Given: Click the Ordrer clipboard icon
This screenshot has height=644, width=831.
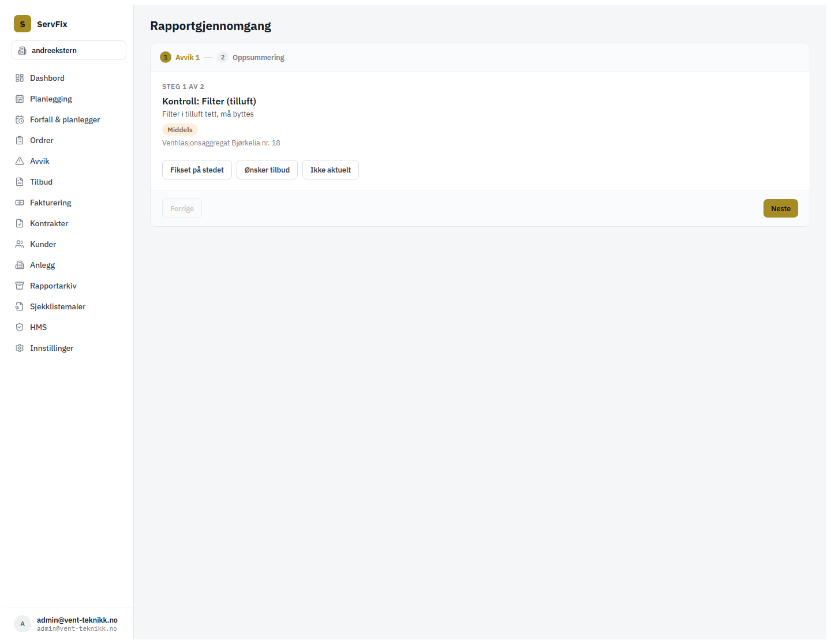Looking at the screenshot, I should pyautogui.click(x=20, y=140).
